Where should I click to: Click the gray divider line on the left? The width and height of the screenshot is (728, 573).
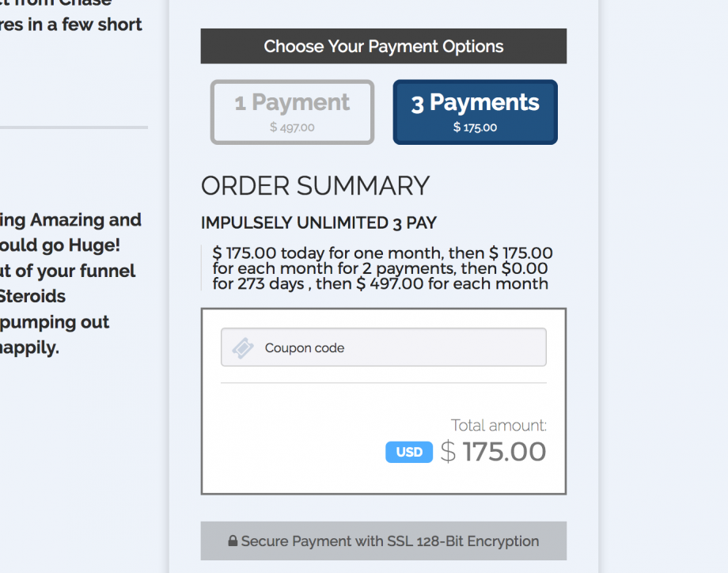click(x=74, y=127)
